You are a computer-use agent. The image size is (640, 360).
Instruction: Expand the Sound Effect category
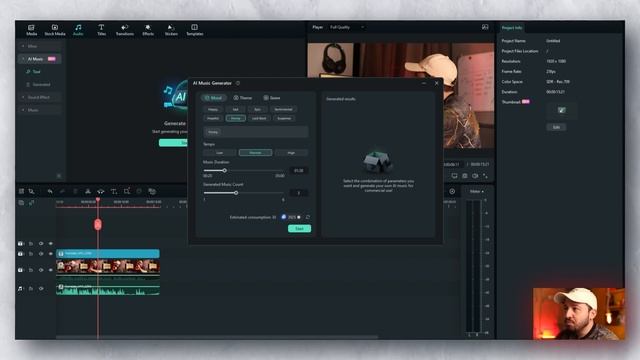pyautogui.click(x=40, y=97)
